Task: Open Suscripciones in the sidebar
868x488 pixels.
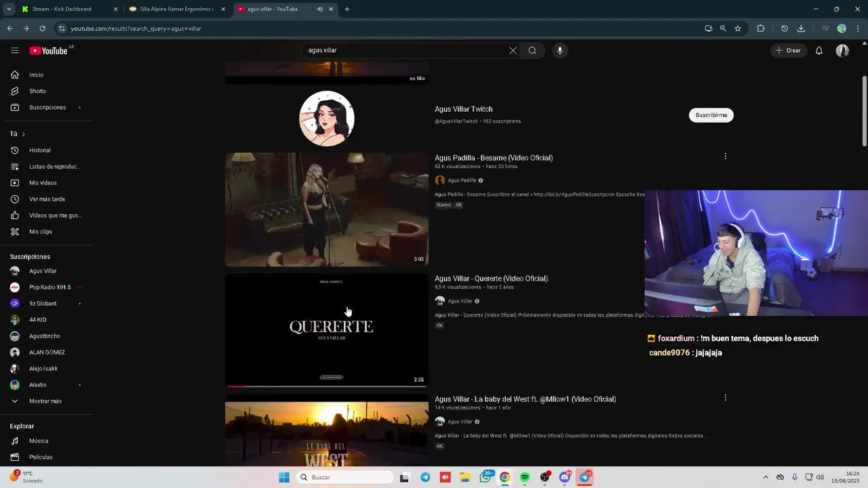Action: [46, 107]
